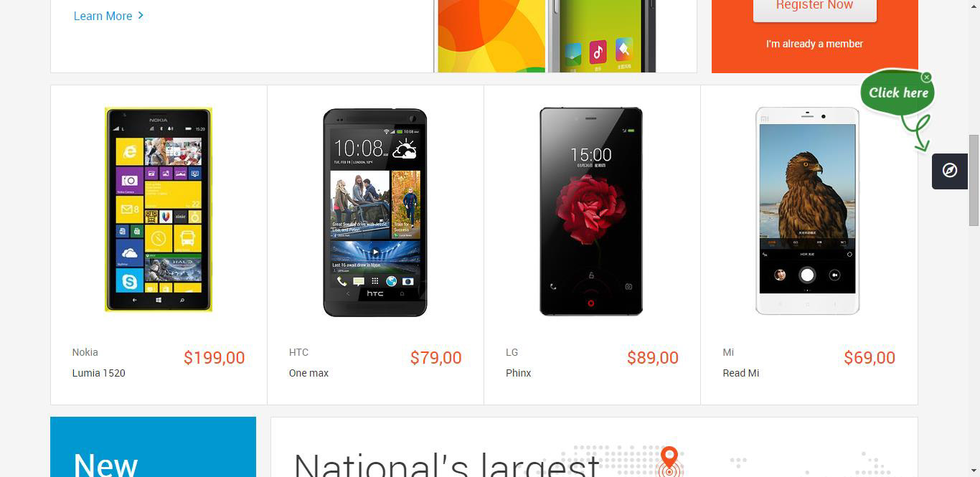Click the Read Mi product name

click(740, 373)
